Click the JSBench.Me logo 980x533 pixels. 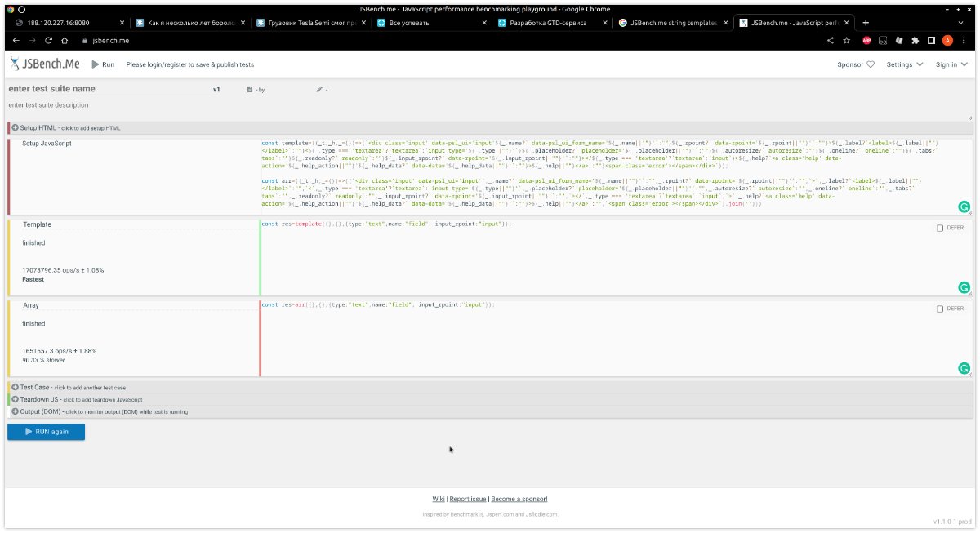click(x=45, y=64)
